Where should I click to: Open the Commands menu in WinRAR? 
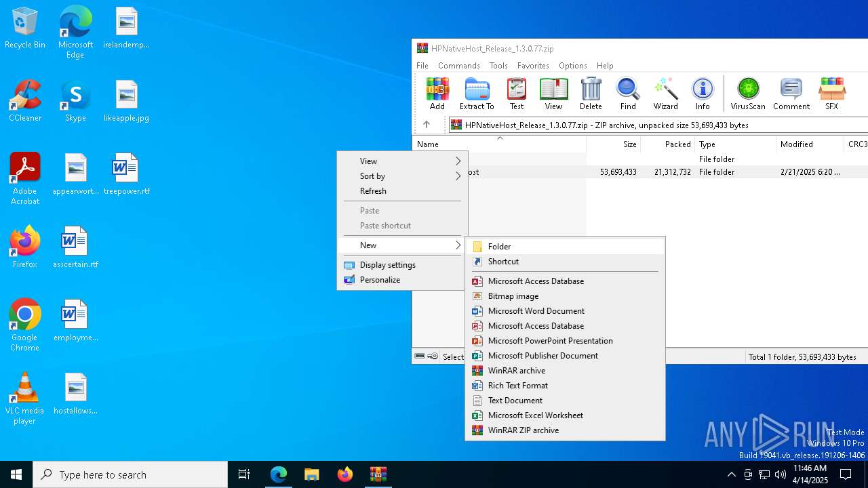coord(458,65)
